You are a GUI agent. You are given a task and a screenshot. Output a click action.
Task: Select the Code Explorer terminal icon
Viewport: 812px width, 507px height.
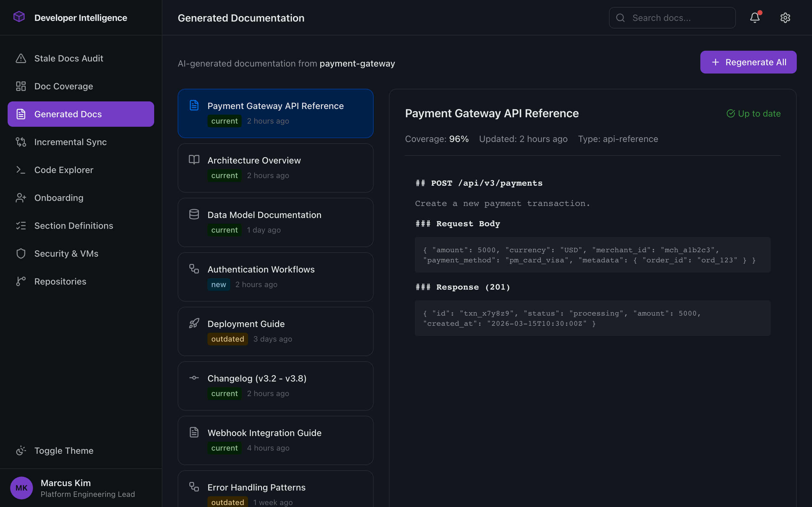[21, 170]
